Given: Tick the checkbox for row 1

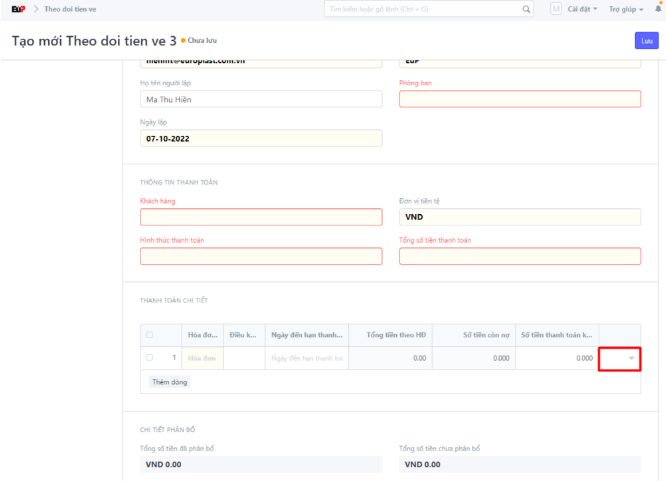Looking at the screenshot, I should tap(150, 357).
